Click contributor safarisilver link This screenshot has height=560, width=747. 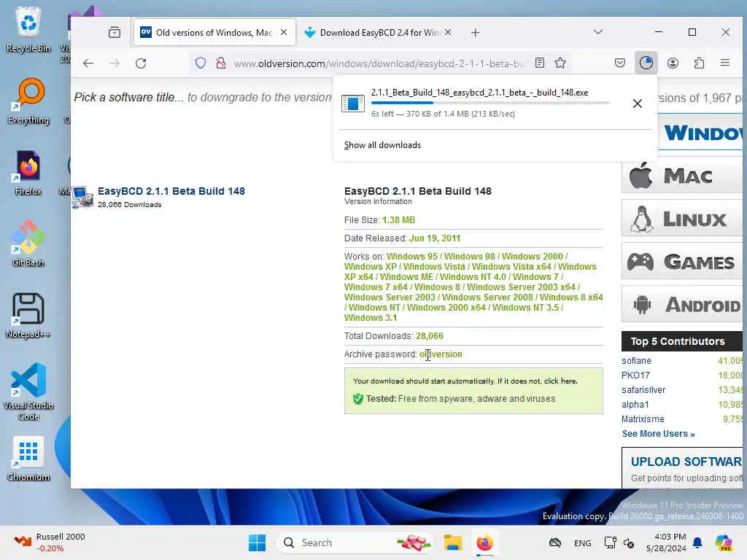[x=643, y=390]
